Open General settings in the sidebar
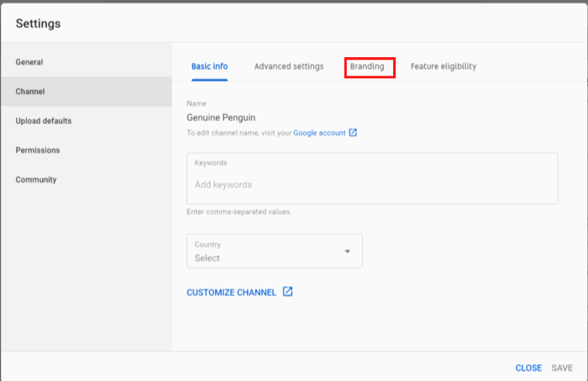588x381 pixels. click(29, 62)
